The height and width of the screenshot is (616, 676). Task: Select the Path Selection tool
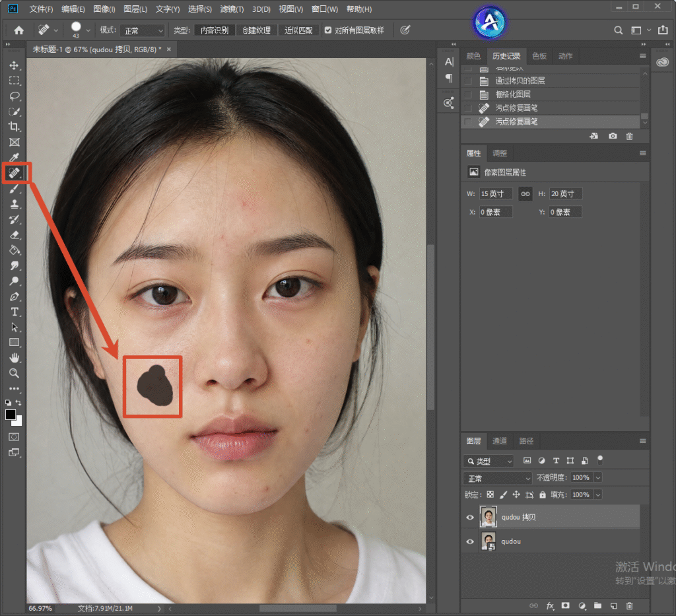tap(15, 327)
